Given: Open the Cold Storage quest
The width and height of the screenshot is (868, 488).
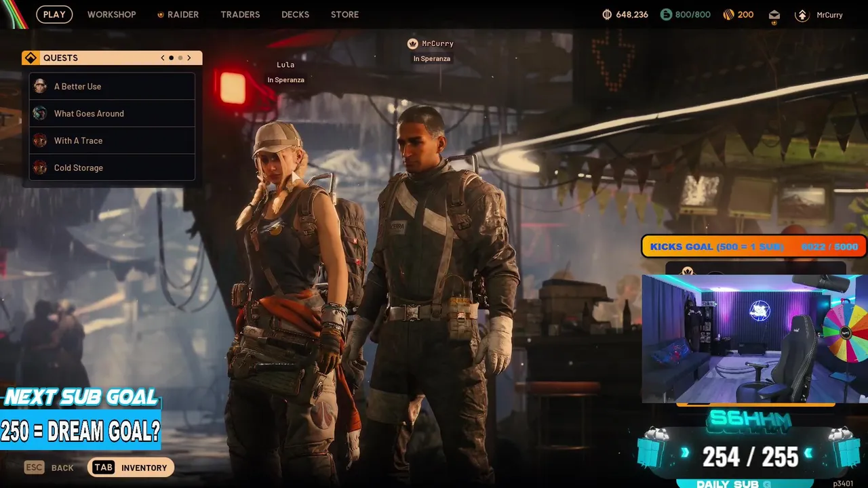Looking at the screenshot, I should pyautogui.click(x=112, y=167).
